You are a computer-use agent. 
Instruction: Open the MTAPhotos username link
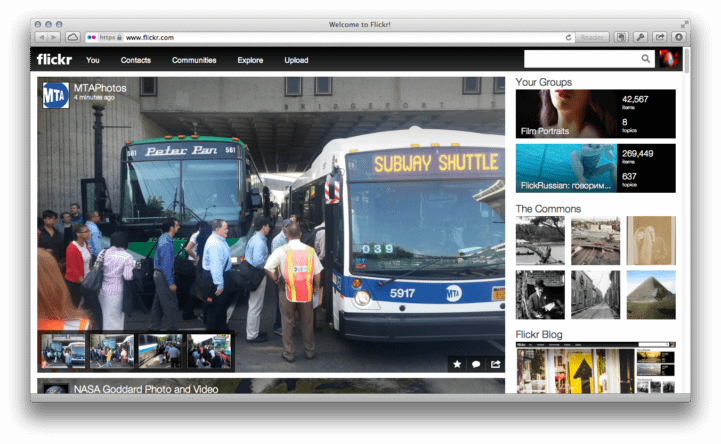pyautogui.click(x=100, y=88)
